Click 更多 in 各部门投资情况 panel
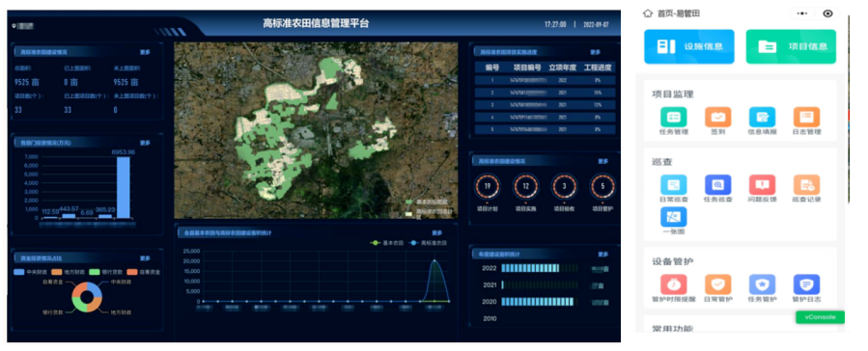 click(145, 143)
